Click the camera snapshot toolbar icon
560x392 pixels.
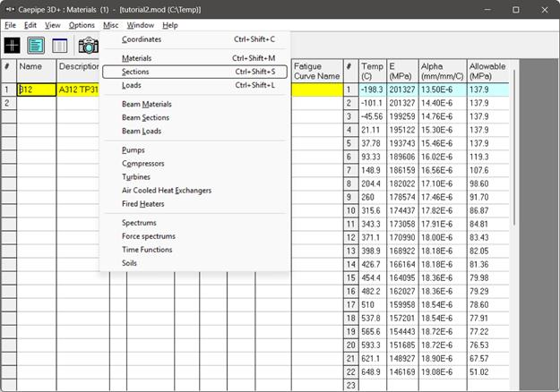point(88,46)
